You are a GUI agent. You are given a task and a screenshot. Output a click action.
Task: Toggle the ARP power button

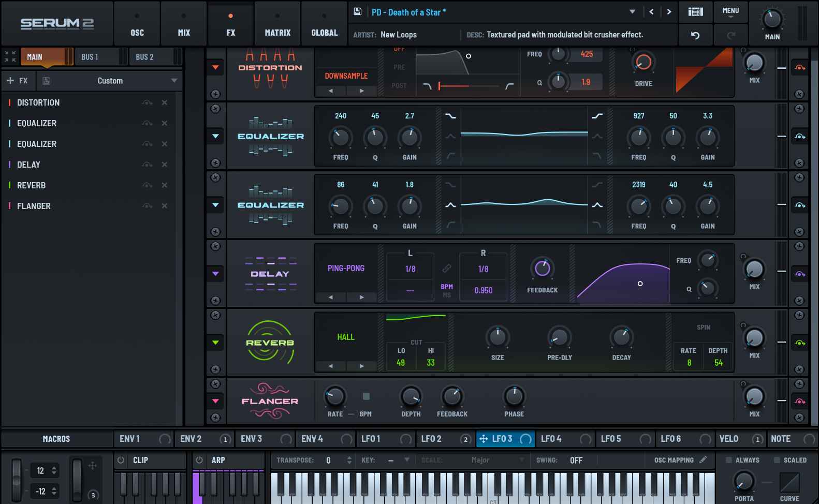(x=199, y=460)
